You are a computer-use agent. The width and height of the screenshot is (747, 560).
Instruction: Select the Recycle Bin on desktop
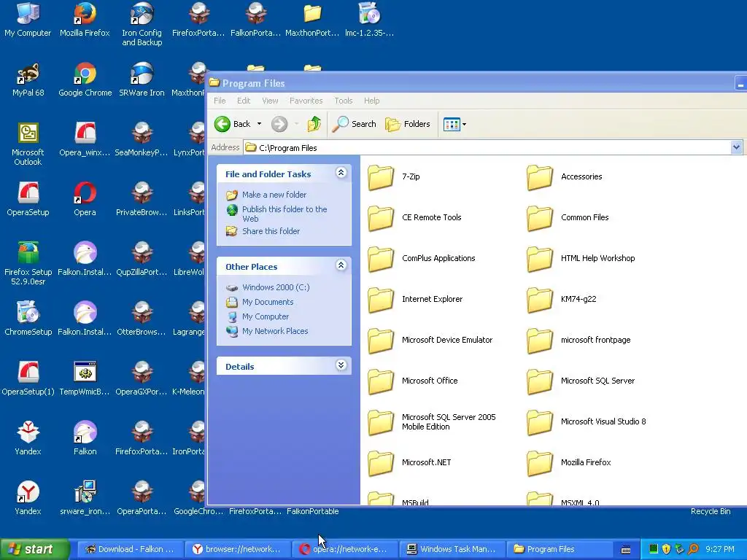point(711,511)
